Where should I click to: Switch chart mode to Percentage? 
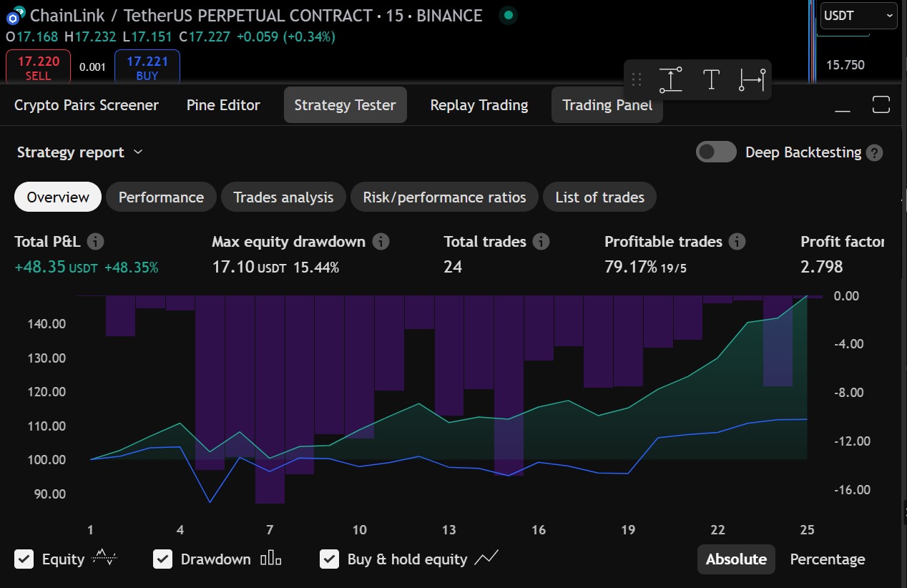828,559
